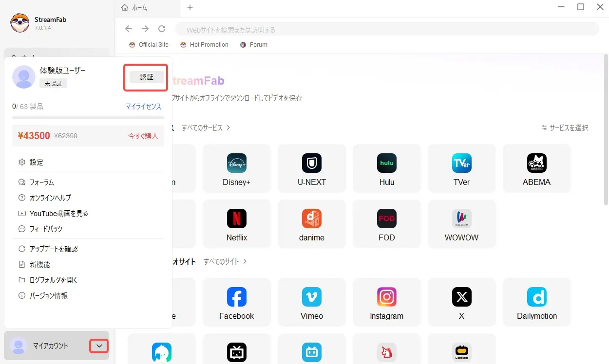
Task: Expand すべてのサイト list
Action: 226,261
